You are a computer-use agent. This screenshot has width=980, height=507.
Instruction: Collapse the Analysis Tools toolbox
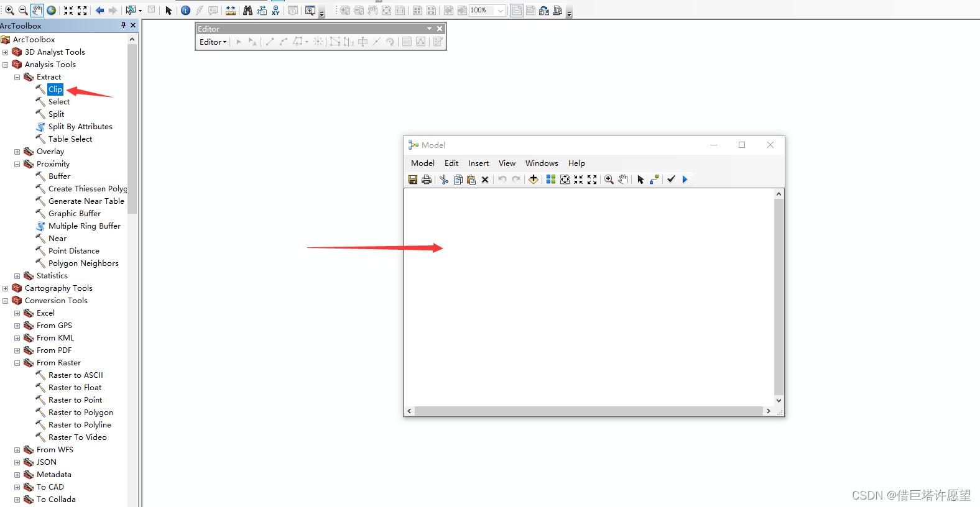pyautogui.click(x=6, y=65)
